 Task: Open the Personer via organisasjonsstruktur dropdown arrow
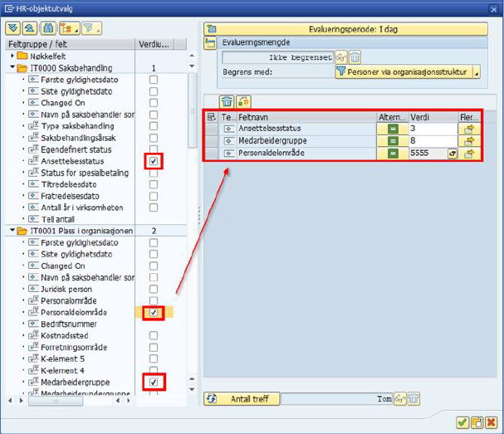[477, 72]
